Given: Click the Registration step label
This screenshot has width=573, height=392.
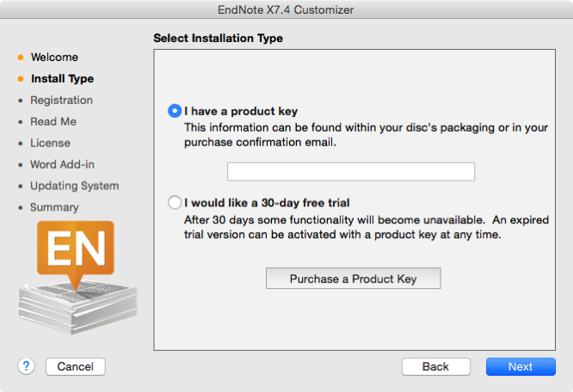Looking at the screenshot, I should tap(61, 101).
